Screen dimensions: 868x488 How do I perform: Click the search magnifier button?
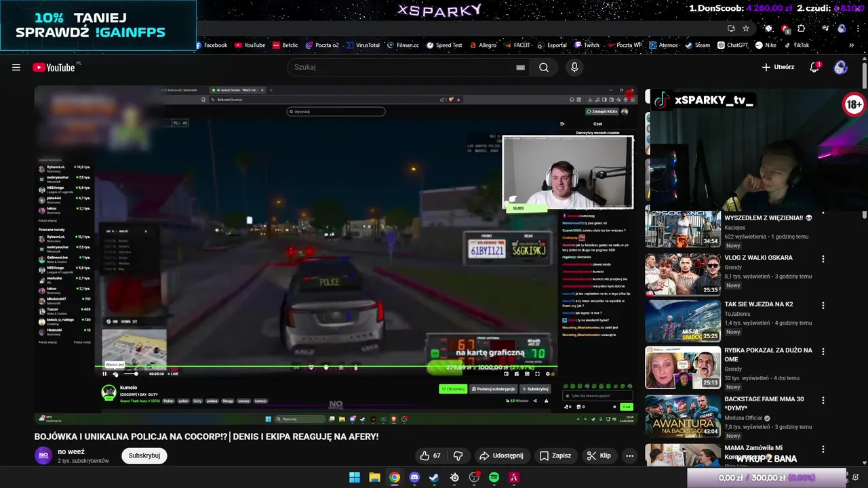[x=544, y=67]
